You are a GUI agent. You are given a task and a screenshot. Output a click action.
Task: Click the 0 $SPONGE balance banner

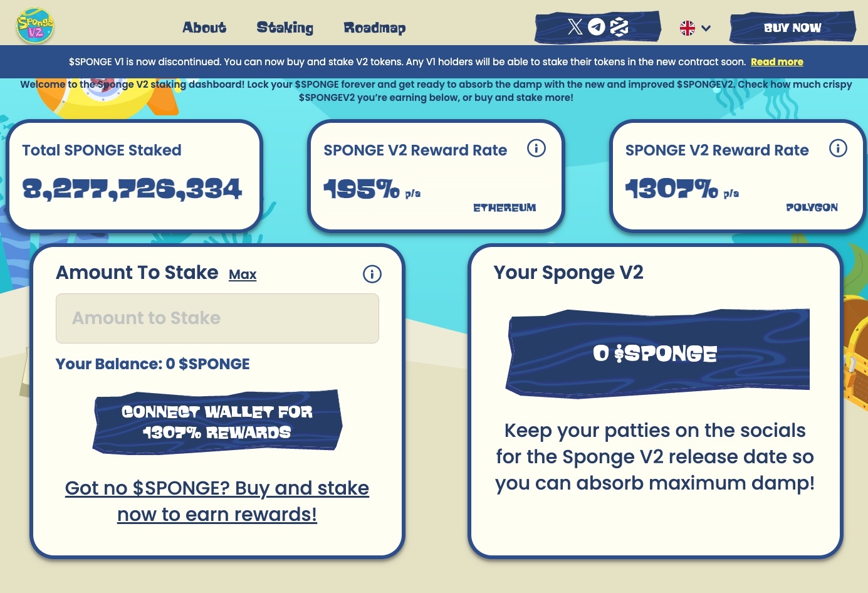[x=658, y=354]
